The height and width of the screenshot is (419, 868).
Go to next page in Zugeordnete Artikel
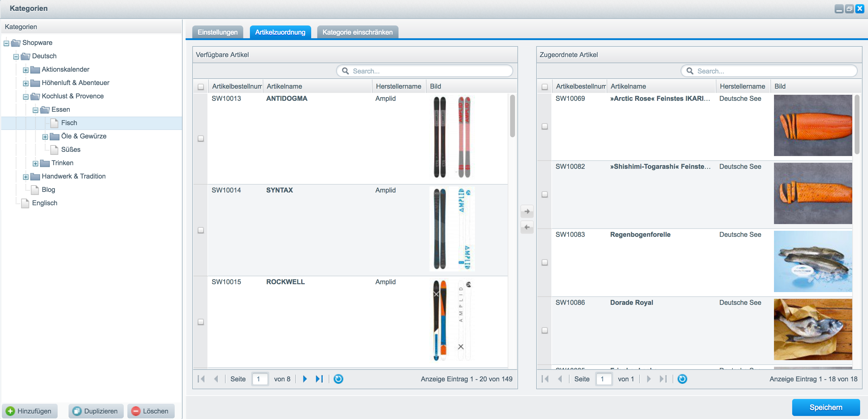648,379
